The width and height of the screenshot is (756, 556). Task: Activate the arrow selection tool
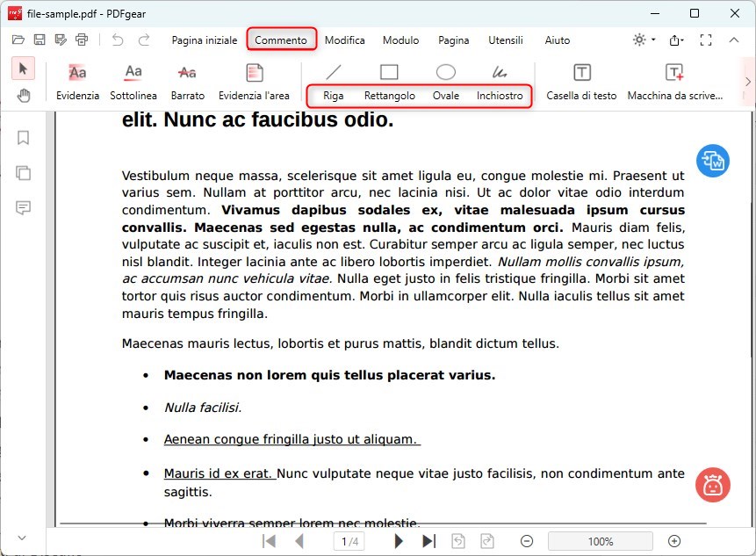pyautogui.click(x=24, y=69)
